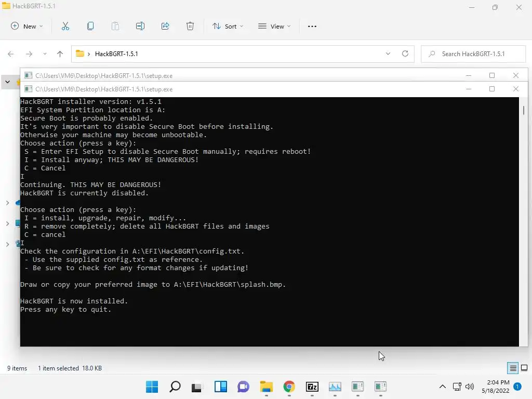
Task: Open volume control tray icon
Action: pos(470,387)
